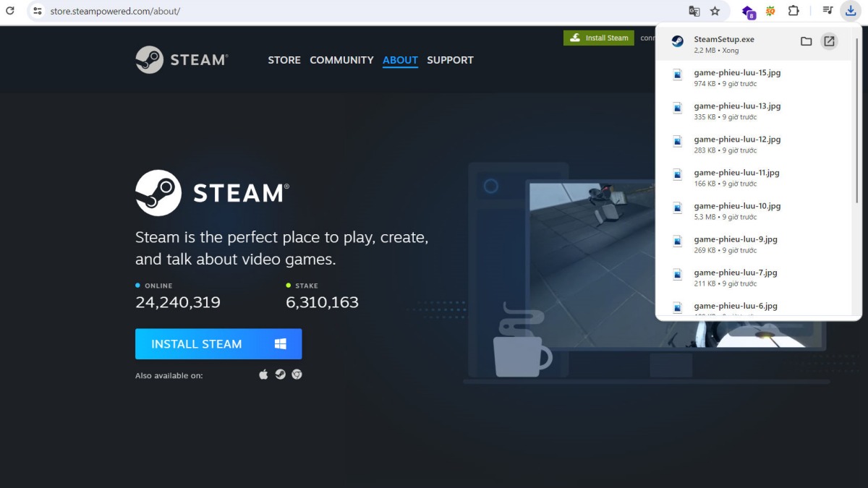Click the online count 24,240,319

178,302
